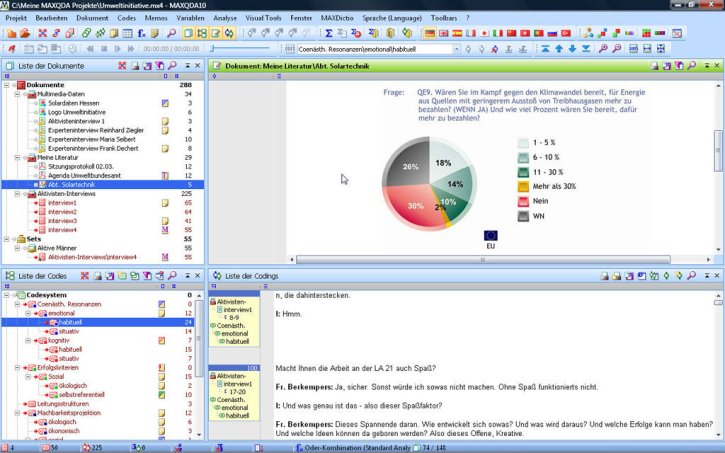Click the table overview icon in toolbar
This screenshot has width=725, height=453.
pos(128,33)
